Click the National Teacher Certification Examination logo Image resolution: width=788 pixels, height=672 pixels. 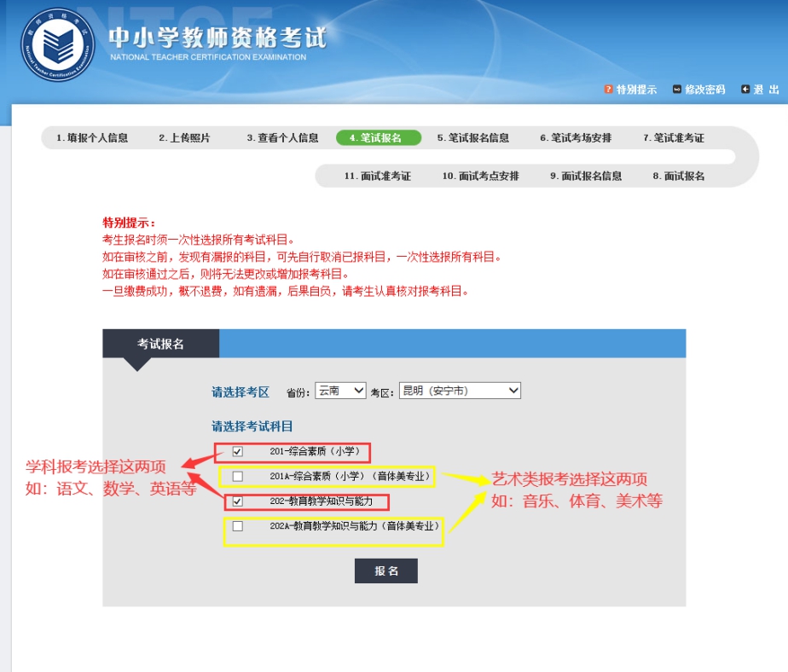pos(58,44)
